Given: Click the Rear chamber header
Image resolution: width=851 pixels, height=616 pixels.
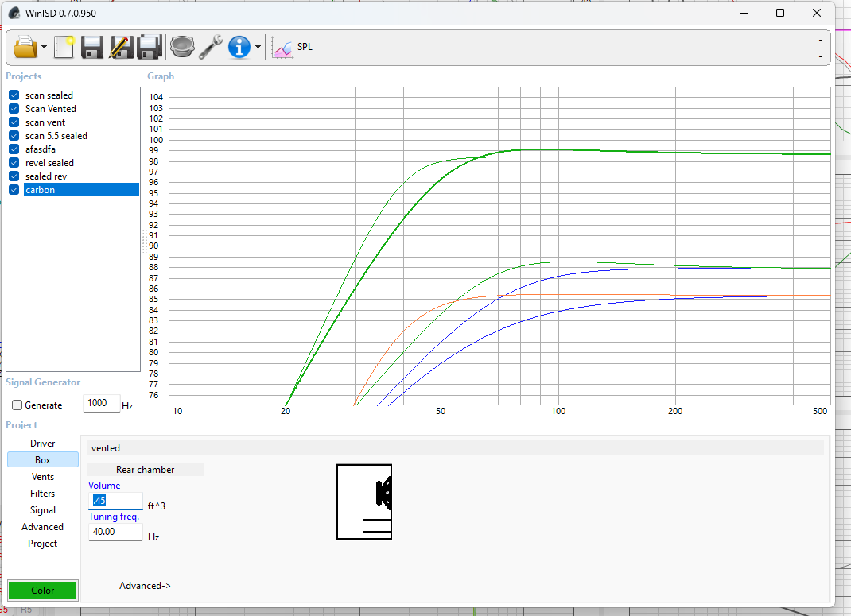Looking at the screenshot, I should (146, 470).
